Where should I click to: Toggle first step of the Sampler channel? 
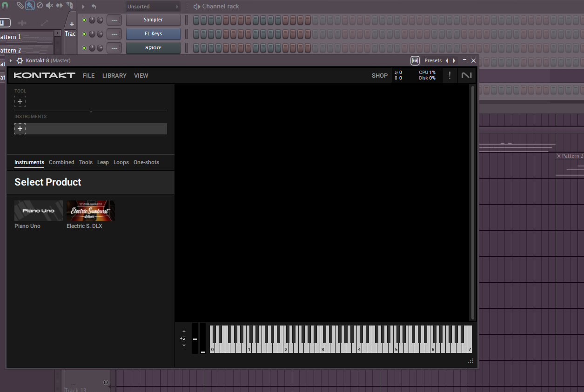(196, 20)
